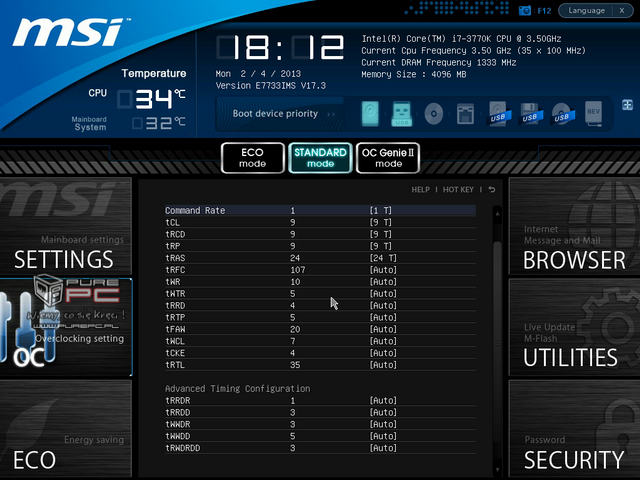Expand boot device list with plus icon
Image resolution: width=640 pixels, height=480 pixels.
tap(627, 105)
